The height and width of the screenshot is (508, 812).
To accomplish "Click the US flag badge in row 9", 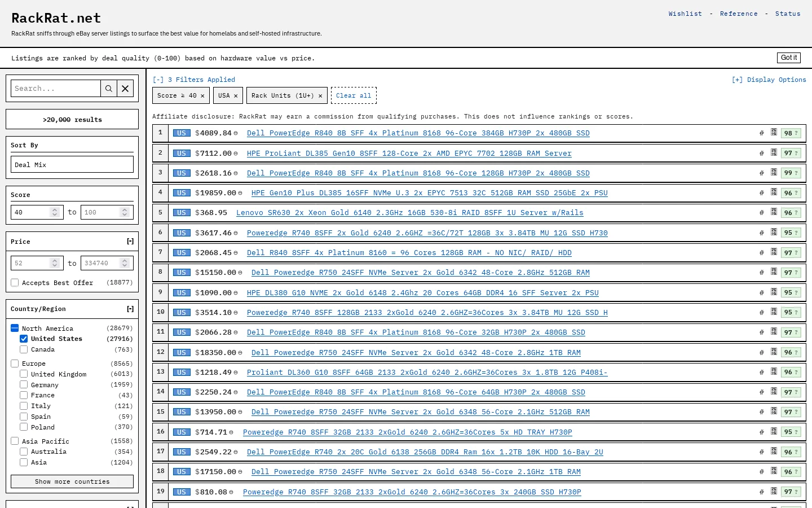I will (x=182, y=292).
